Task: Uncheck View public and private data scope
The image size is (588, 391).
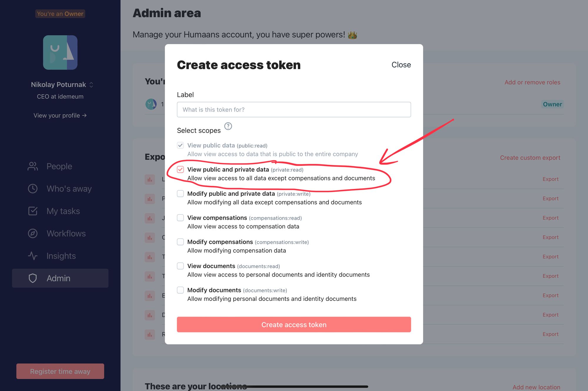Action: click(x=180, y=169)
